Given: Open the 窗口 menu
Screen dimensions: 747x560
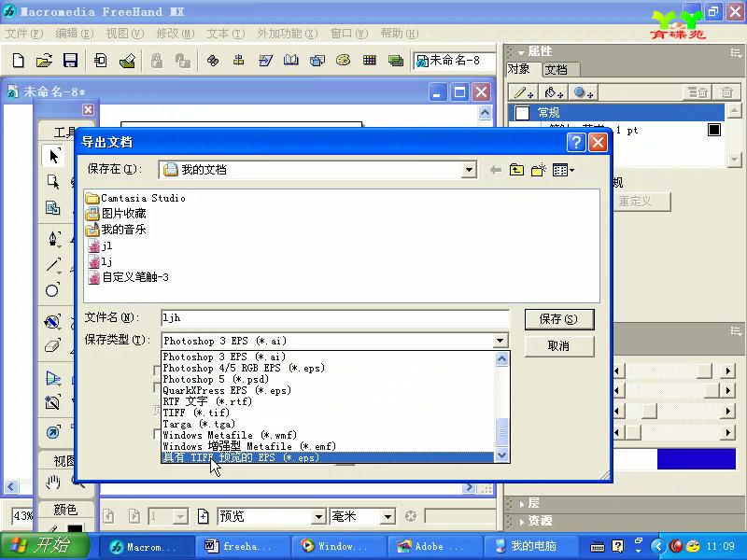Looking at the screenshot, I should [348, 34].
